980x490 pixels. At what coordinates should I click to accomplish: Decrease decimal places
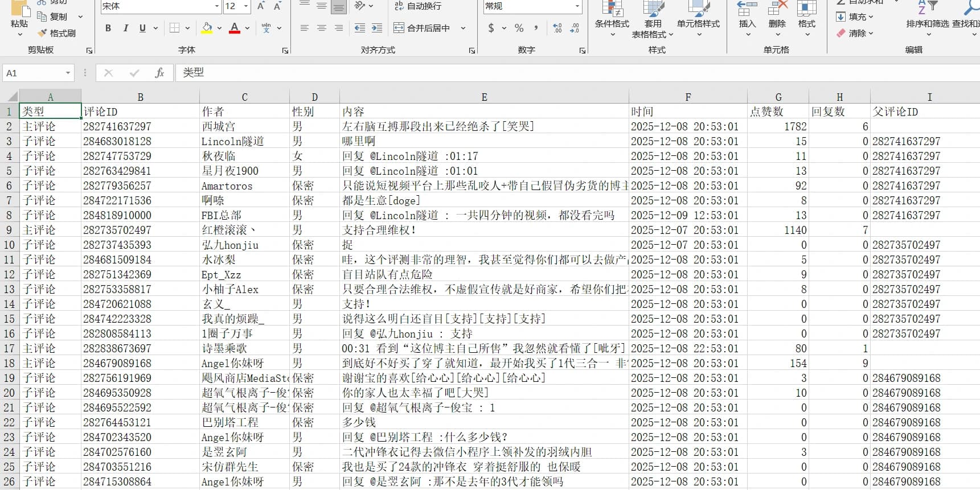tap(575, 28)
